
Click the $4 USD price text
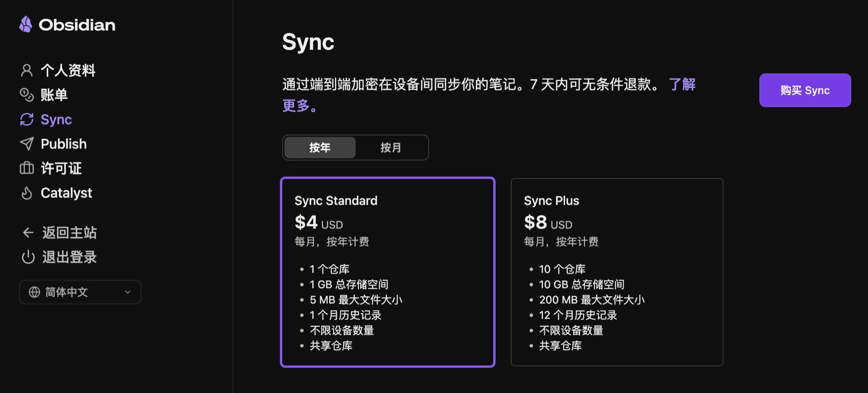[319, 223]
